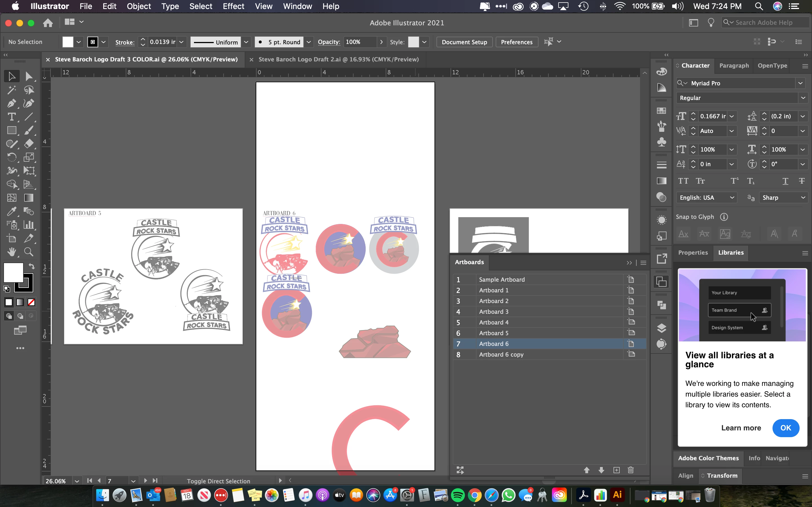The height and width of the screenshot is (507, 812).
Task: Toggle Underline text style
Action: [785, 181]
